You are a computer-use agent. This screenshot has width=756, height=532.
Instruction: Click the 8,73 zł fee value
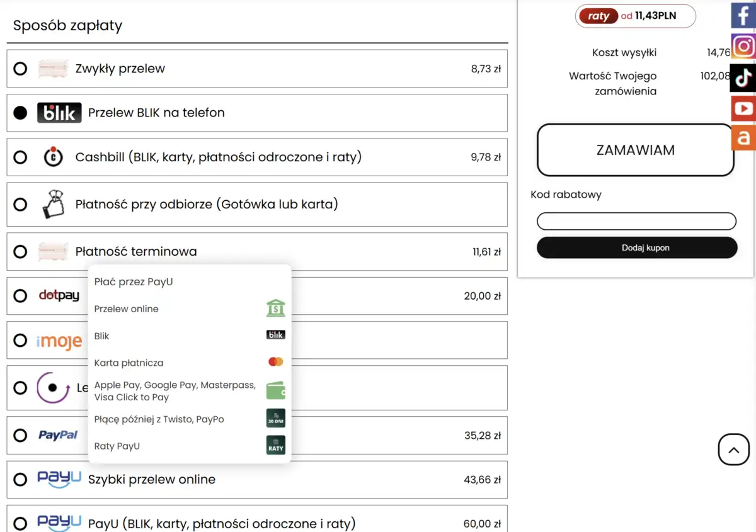click(x=486, y=69)
